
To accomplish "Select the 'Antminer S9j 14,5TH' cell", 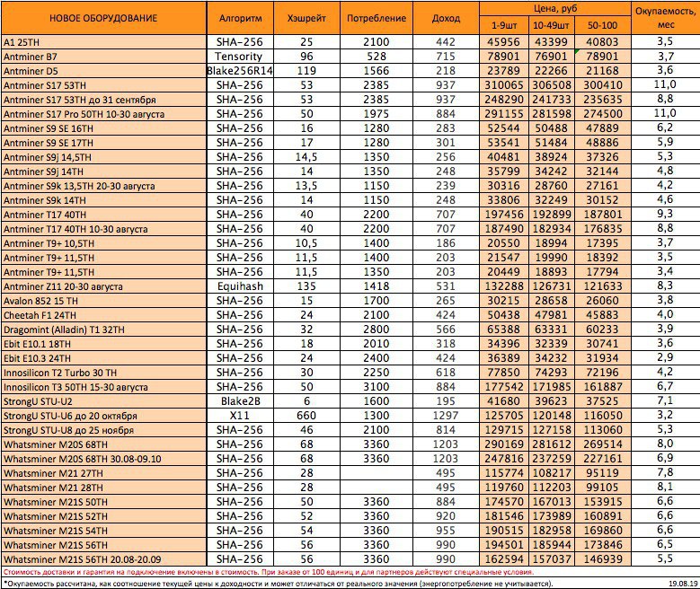I will [103, 157].
